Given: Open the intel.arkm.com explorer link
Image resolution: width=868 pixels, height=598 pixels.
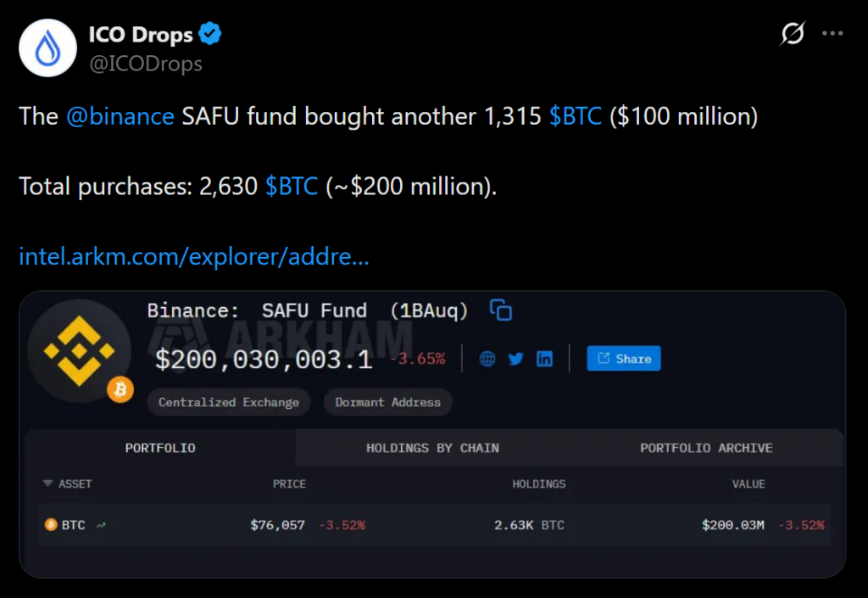Looking at the screenshot, I should [193, 255].
